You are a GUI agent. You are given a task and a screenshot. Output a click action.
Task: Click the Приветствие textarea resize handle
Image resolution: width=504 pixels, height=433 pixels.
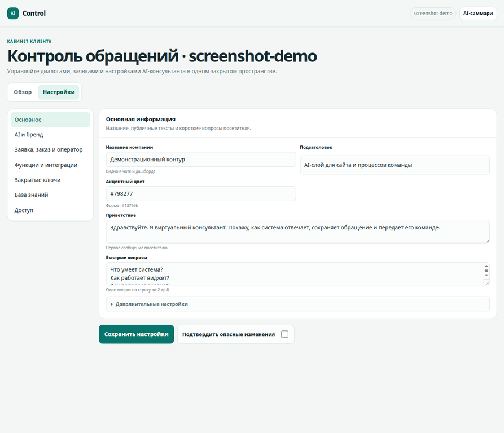[x=487, y=241]
